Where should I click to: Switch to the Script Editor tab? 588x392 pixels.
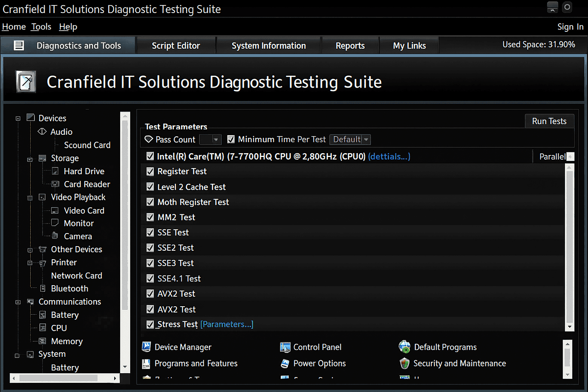point(176,46)
